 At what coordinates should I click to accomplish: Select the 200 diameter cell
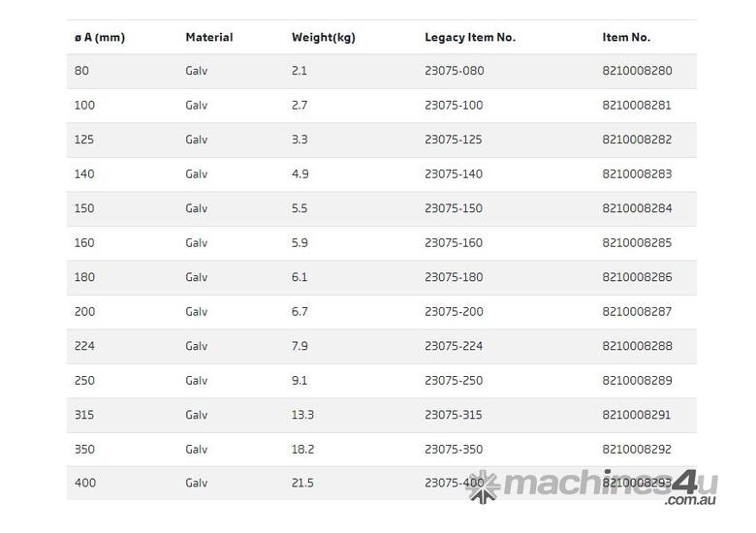pos(85,312)
